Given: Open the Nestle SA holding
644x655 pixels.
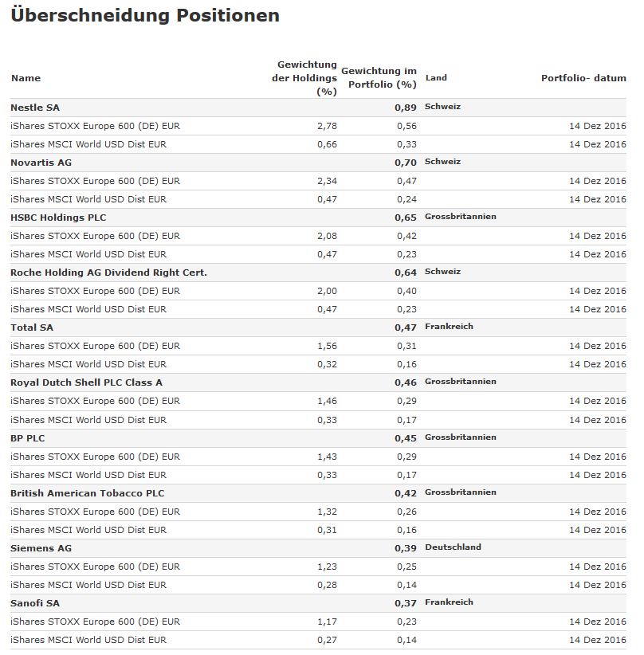Looking at the screenshot, I should coord(35,107).
